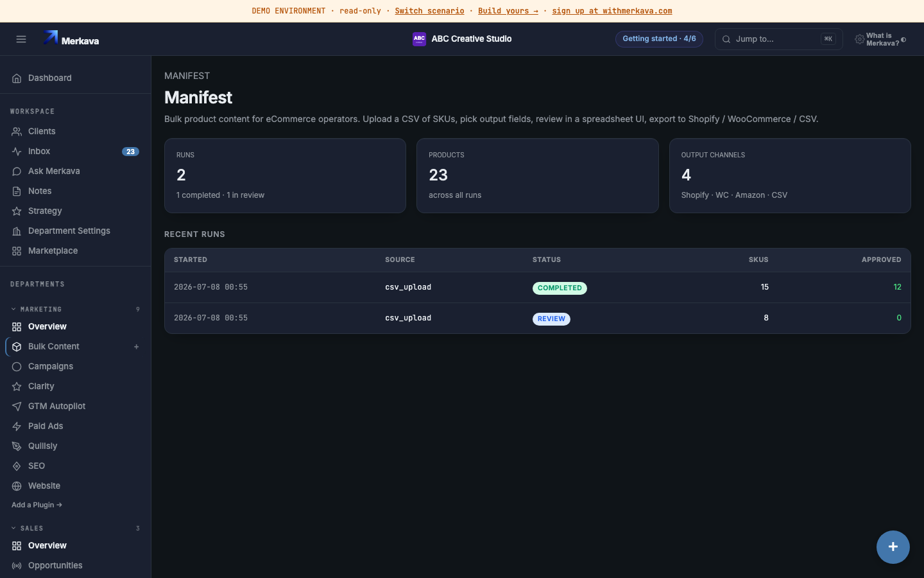Click the Marketing Overview grid icon

click(x=17, y=327)
